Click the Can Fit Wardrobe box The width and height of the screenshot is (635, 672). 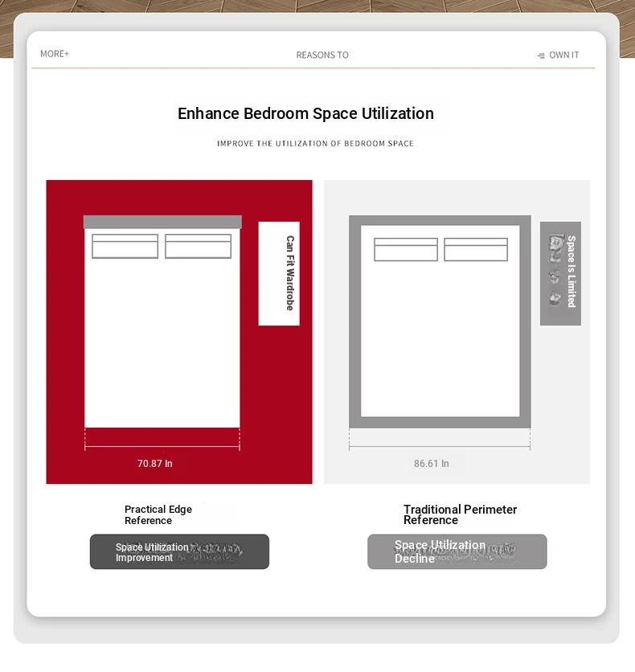pos(279,273)
